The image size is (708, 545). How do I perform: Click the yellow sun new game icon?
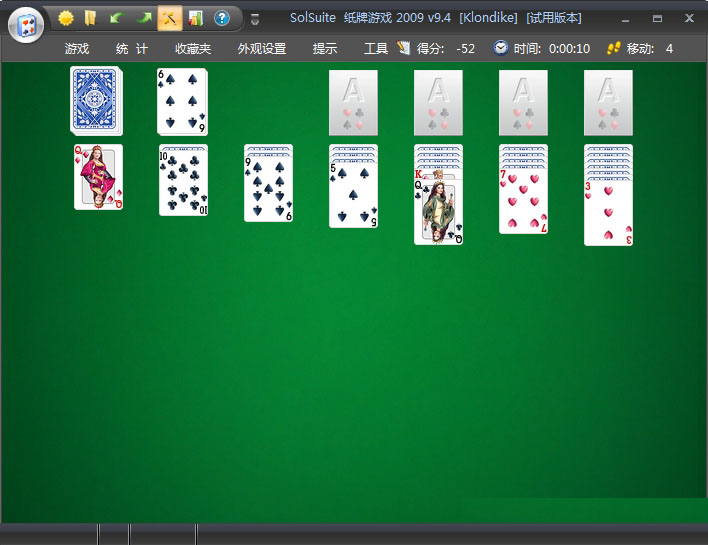(x=66, y=18)
